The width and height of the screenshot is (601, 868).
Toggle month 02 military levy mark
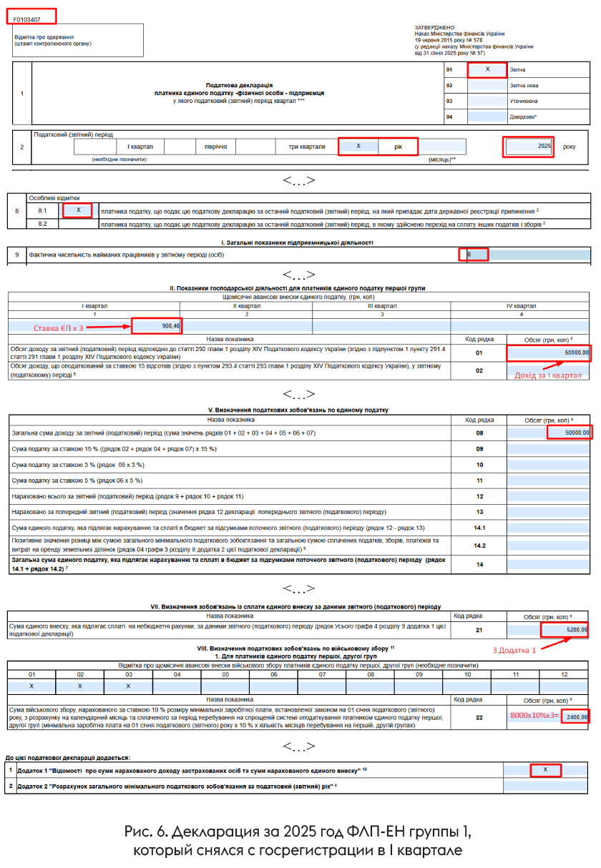pos(80,686)
